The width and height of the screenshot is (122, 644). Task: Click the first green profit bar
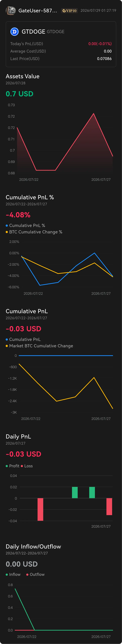[75, 493]
